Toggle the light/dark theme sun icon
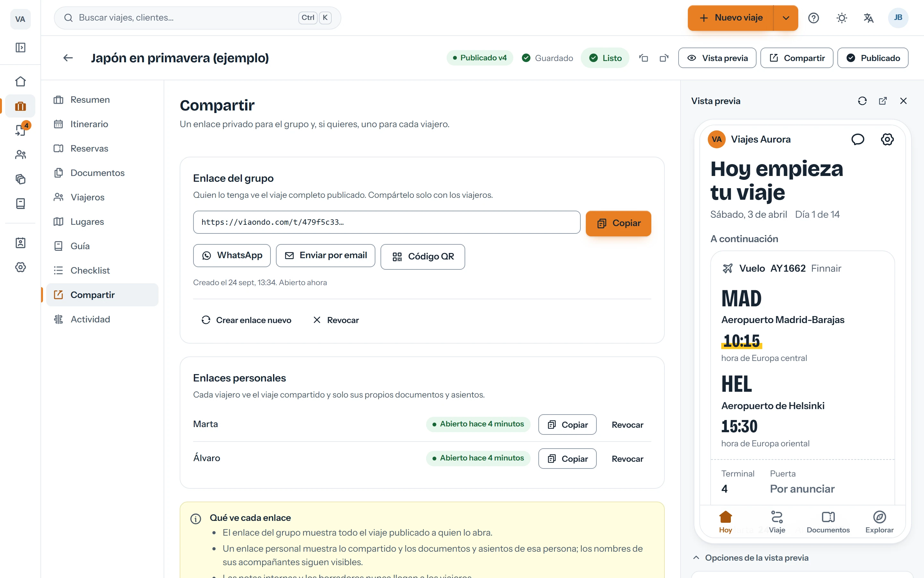Screen dimensions: 924x578 [x=842, y=18]
